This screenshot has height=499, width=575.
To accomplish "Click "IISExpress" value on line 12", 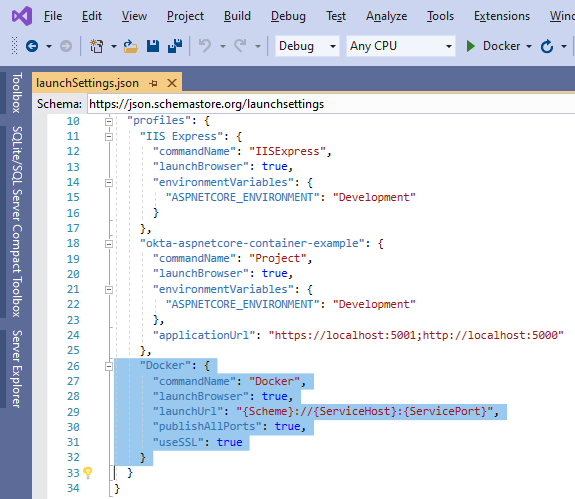I will click(287, 151).
